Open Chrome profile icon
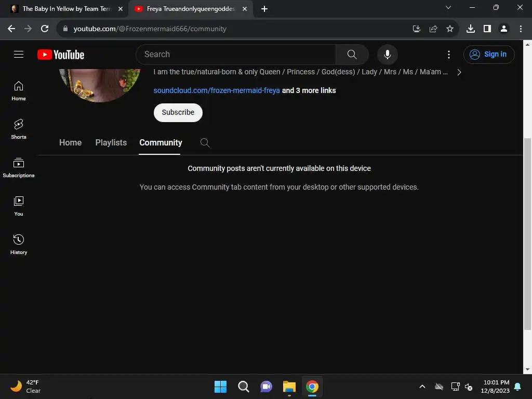The width and height of the screenshot is (532, 399). tap(504, 29)
